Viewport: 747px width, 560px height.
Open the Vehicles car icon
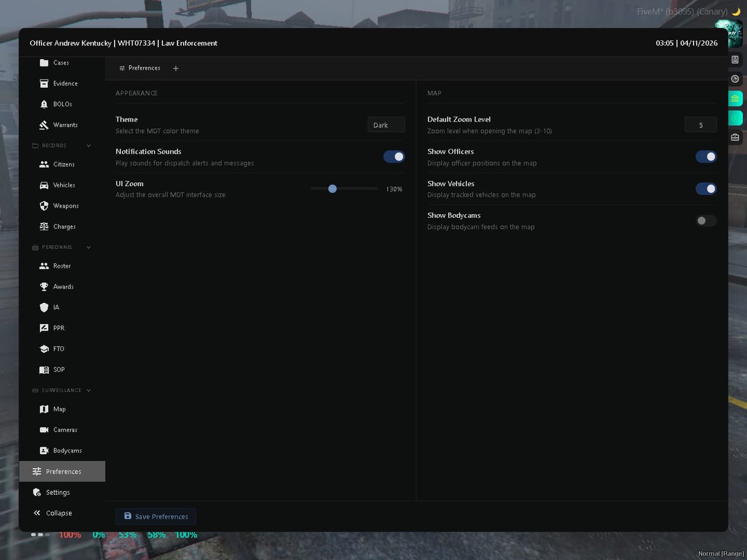pos(44,185)
